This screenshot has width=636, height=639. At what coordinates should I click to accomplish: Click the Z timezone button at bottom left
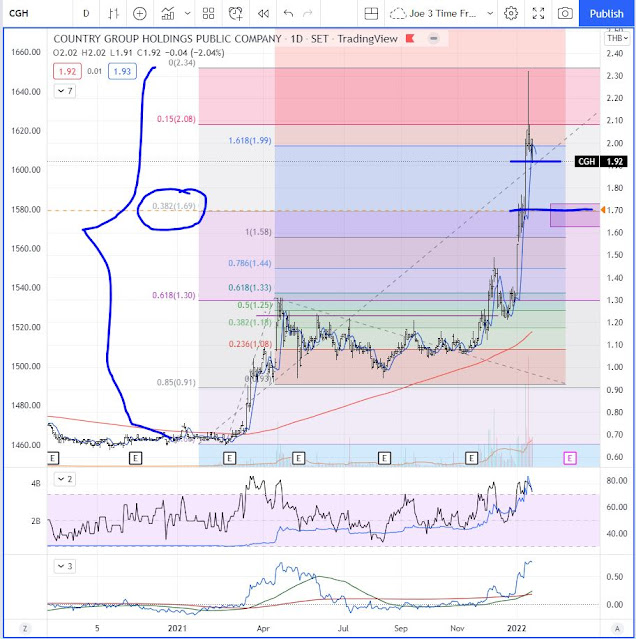[x=25, y=628]
